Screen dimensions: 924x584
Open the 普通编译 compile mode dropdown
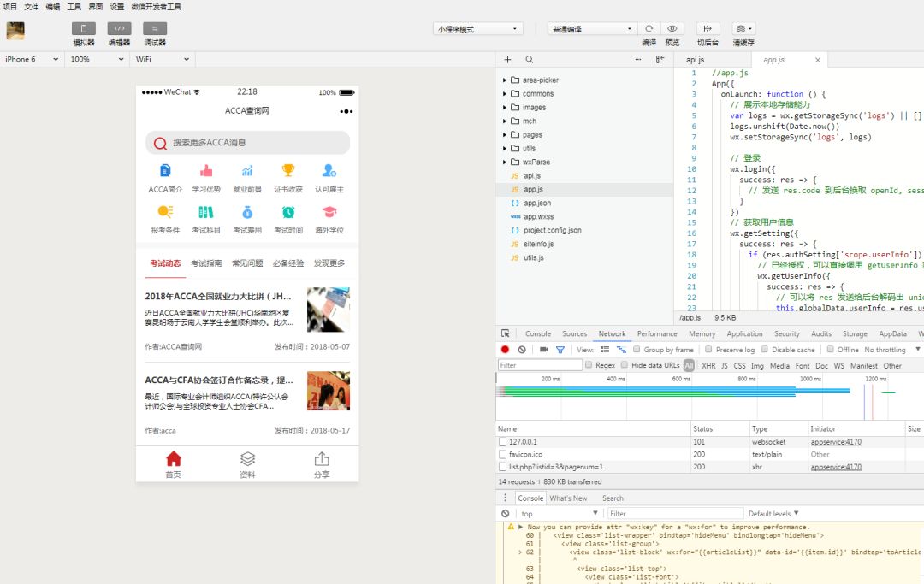coord(592,29)
